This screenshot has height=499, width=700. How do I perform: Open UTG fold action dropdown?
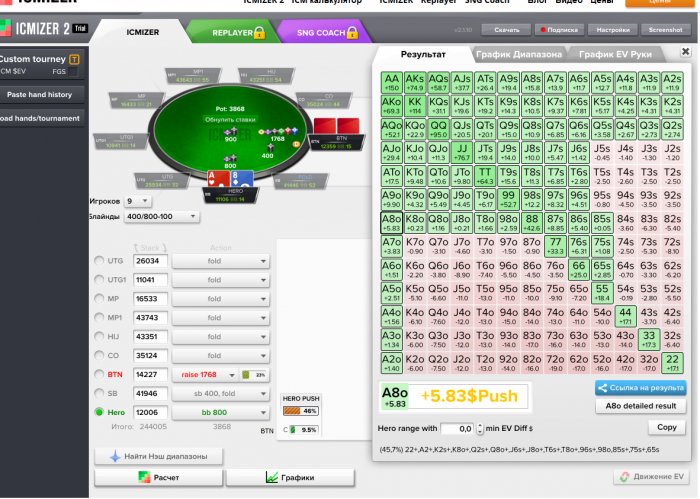[x=221, y=261]
